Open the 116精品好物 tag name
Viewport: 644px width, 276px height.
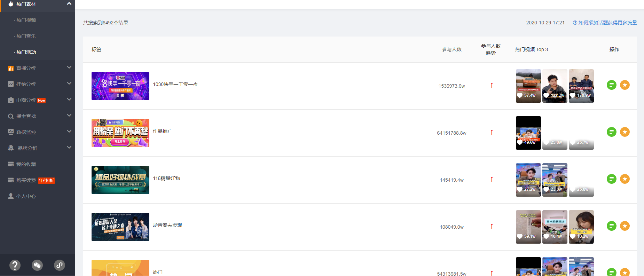(166, 178)
